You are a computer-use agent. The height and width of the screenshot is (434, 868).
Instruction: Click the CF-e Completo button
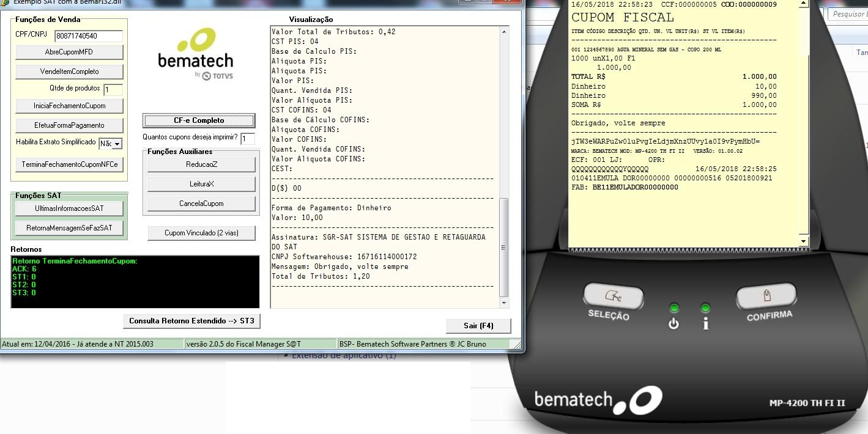pyautogui.click(x=199, y=120)
